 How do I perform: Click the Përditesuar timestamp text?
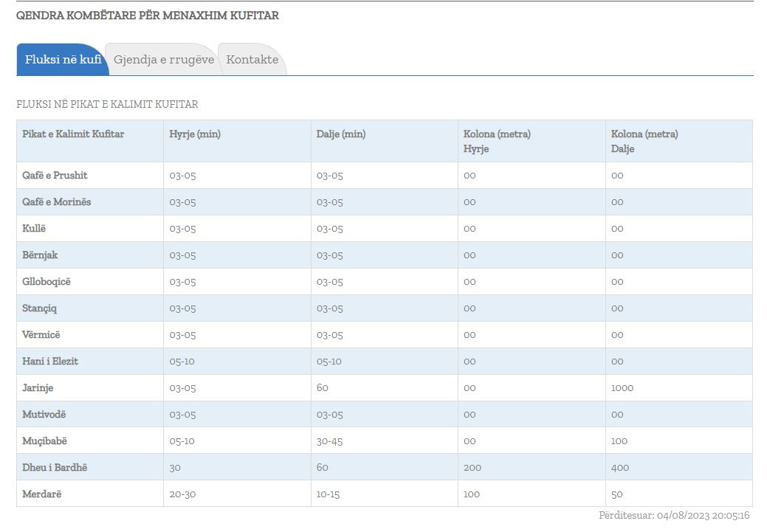point(674,516)
